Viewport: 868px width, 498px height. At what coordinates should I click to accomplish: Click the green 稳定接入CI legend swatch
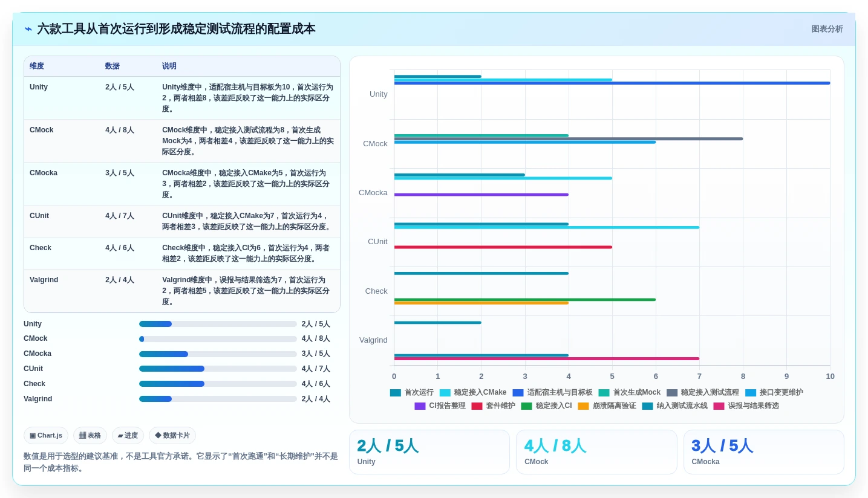(x=526, y=406)
